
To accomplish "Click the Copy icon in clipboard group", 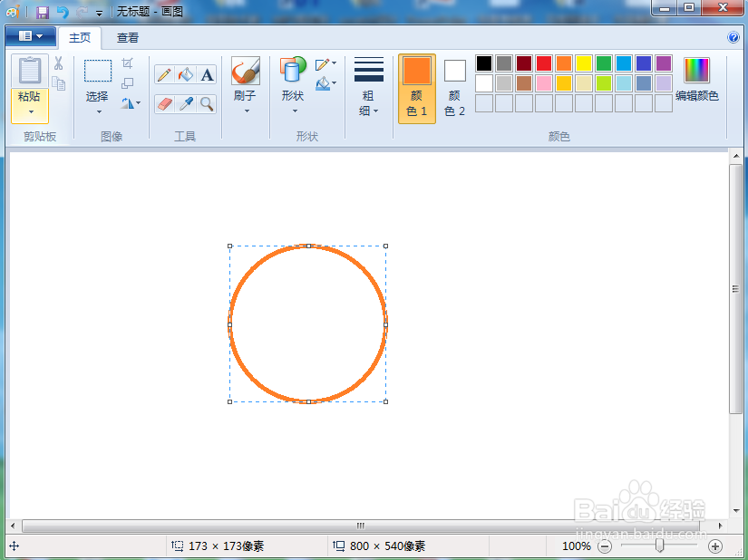I will tap(59, 83).
